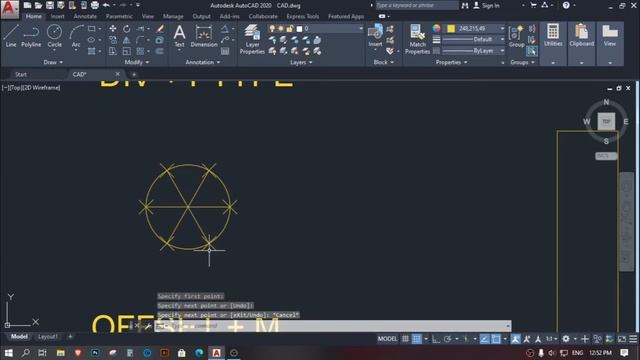The image size is (640, 360).
Task: Pick the Ellipse draw tool
Action: pyautogui.click(x=91, y=40)
